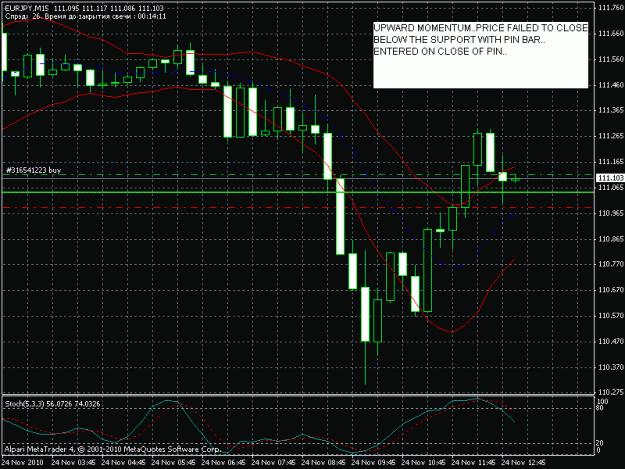The width and height of the screenshot is (625, 469).
Task: Click the highlighted current price tag 111.103
Action: coord(610,178)
